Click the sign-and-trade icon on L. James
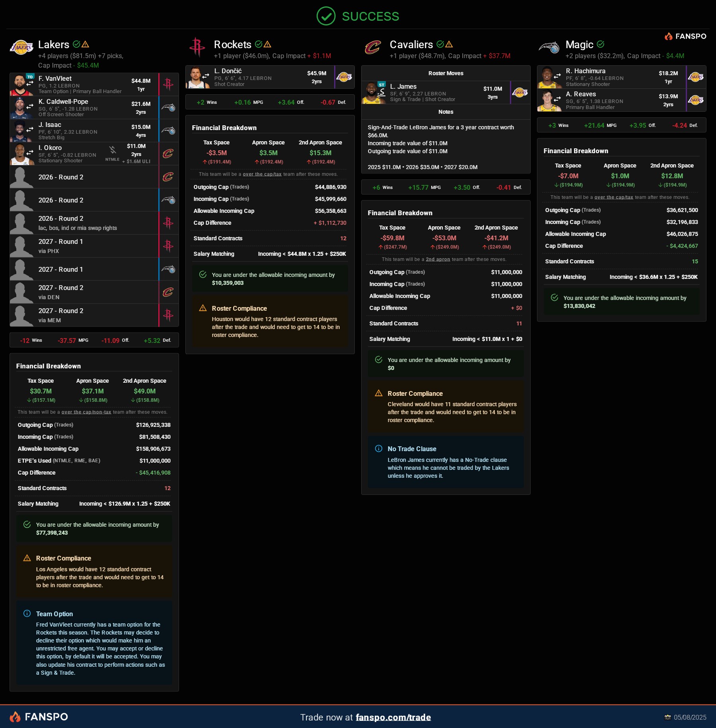 click(382, 92)
